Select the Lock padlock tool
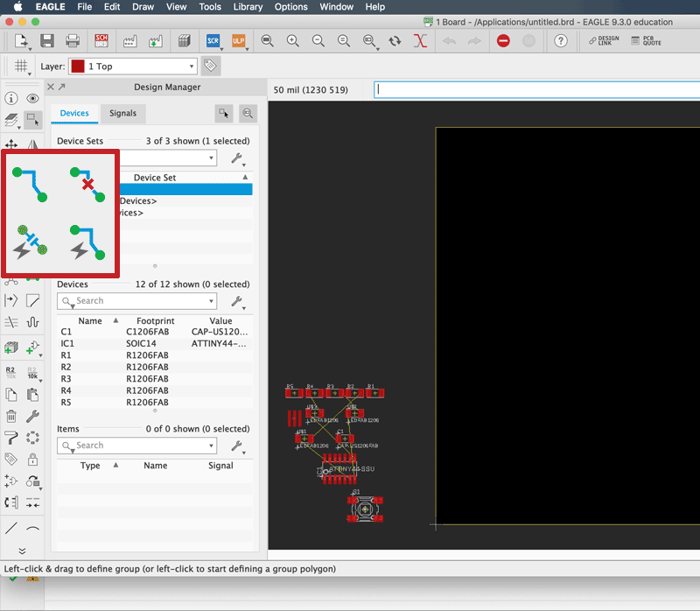 32,460
